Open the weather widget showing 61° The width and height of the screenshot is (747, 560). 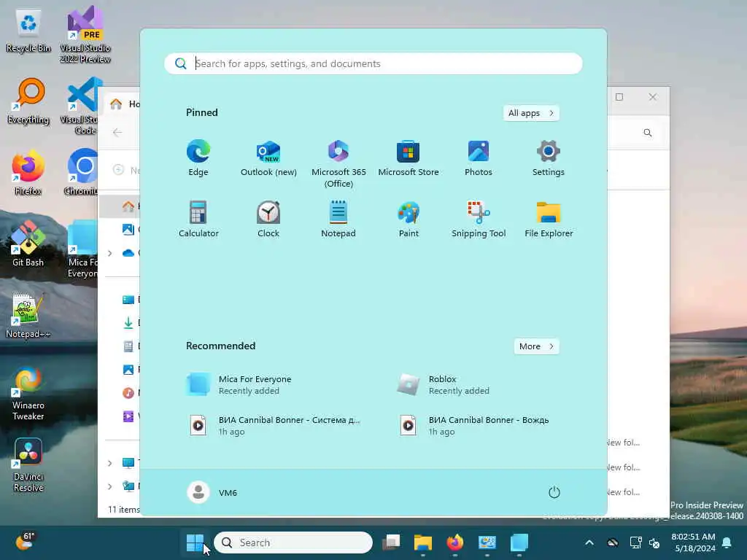tap(25, 542)
